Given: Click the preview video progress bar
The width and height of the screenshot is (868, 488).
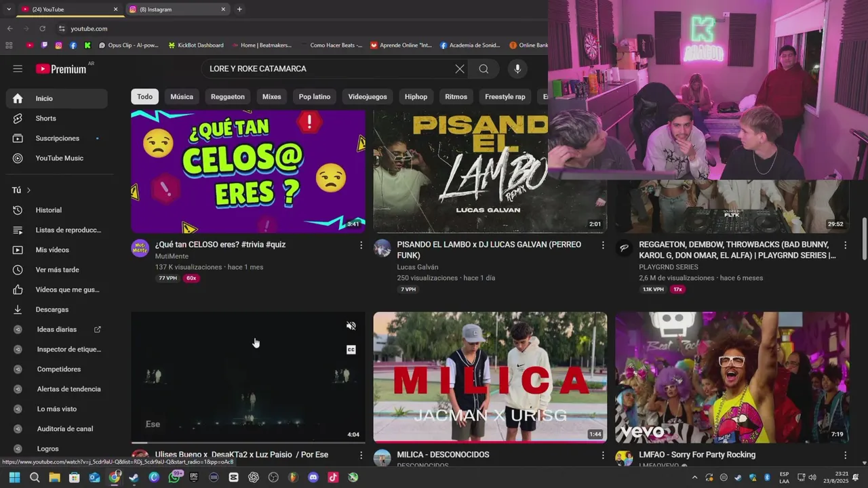Looking at the screenshot, I should [248, 442].
